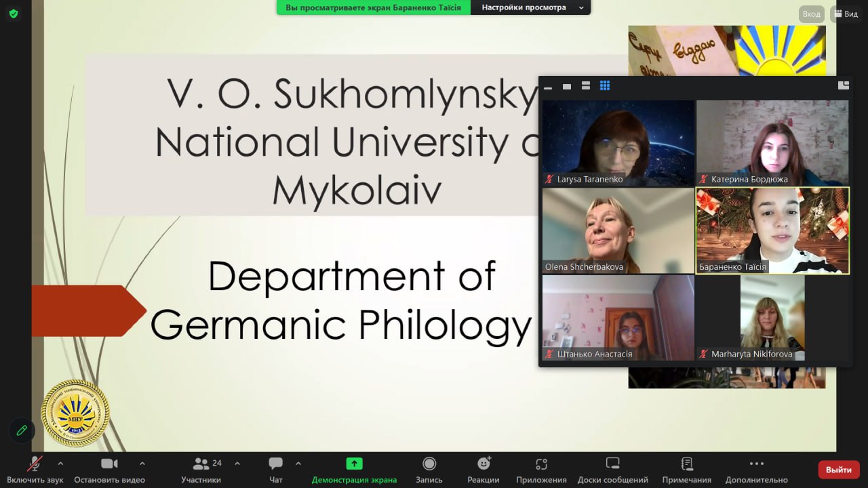Open Участники participants panel
This screenshot has width=868, height=488.
201,470
